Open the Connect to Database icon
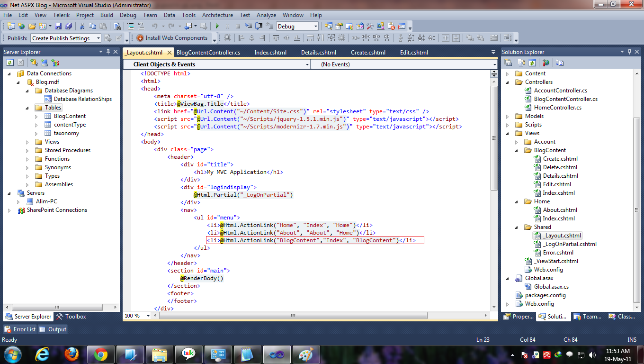The image size is (644, 364). pos(33,62)
